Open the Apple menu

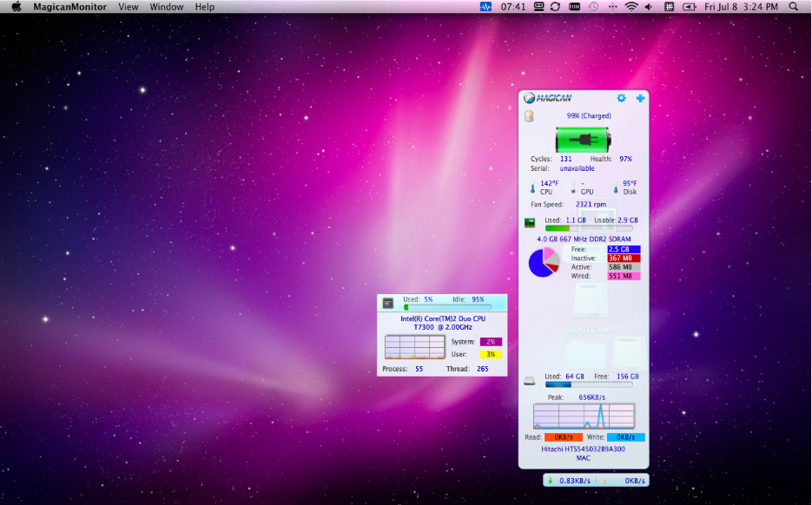[x=16, y=7]
